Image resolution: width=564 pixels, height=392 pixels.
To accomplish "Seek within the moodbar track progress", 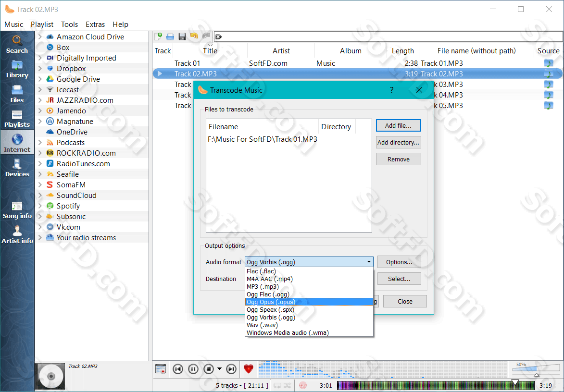I will 436,386.
